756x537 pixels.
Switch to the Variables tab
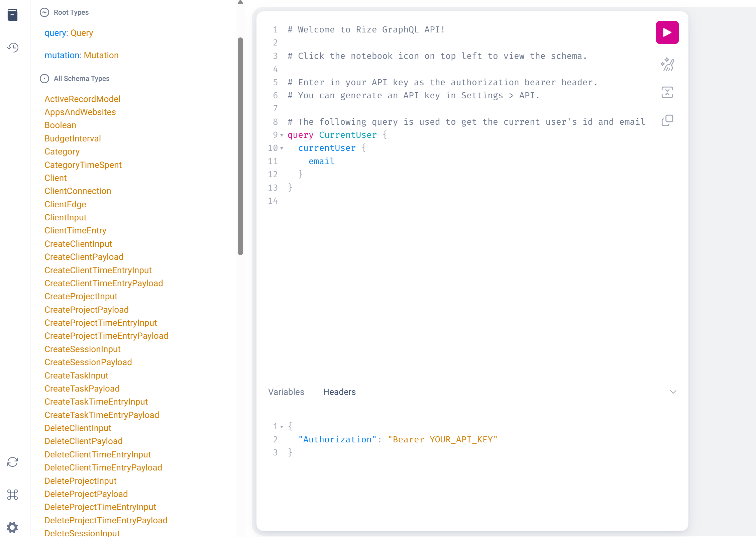coord(286,392)
